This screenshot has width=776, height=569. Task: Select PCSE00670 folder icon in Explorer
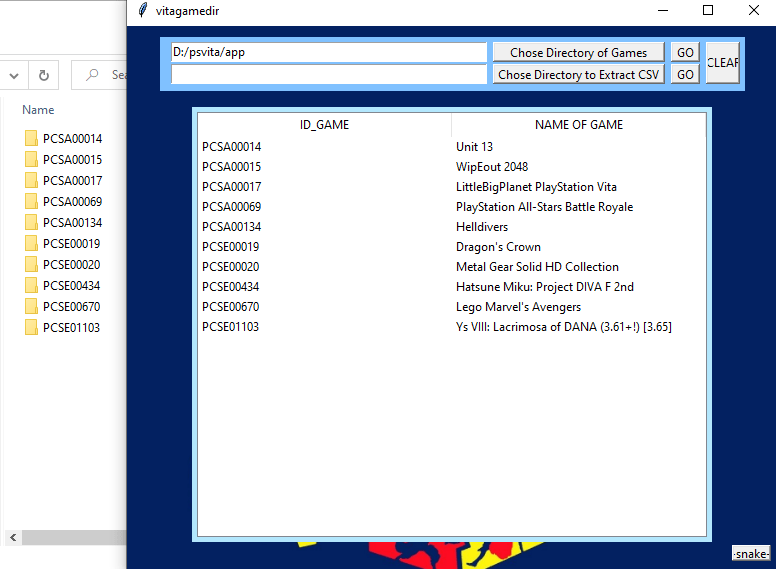31,306
